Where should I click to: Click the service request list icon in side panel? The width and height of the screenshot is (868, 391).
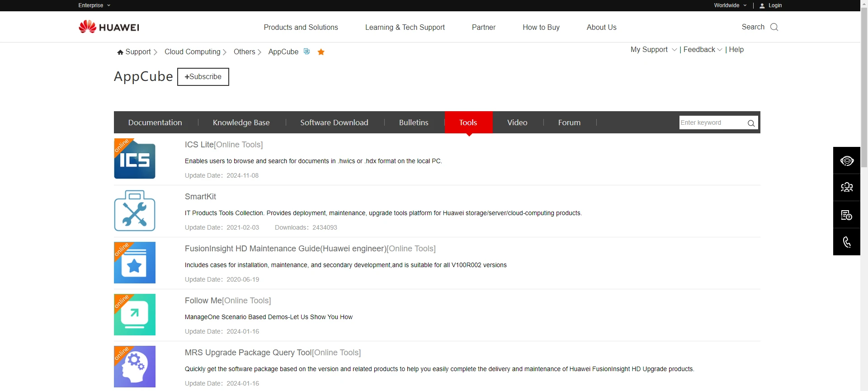tap(847, 215)
